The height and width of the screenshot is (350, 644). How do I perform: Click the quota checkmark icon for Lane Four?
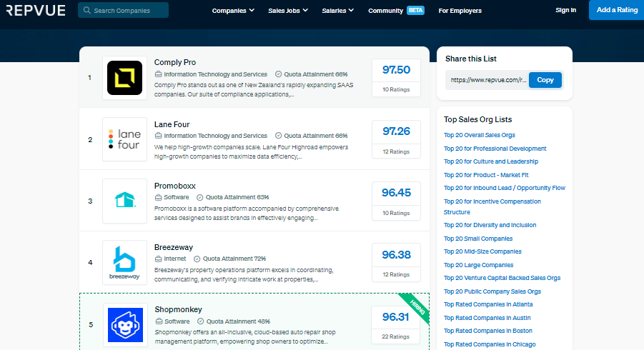point(278,136)
